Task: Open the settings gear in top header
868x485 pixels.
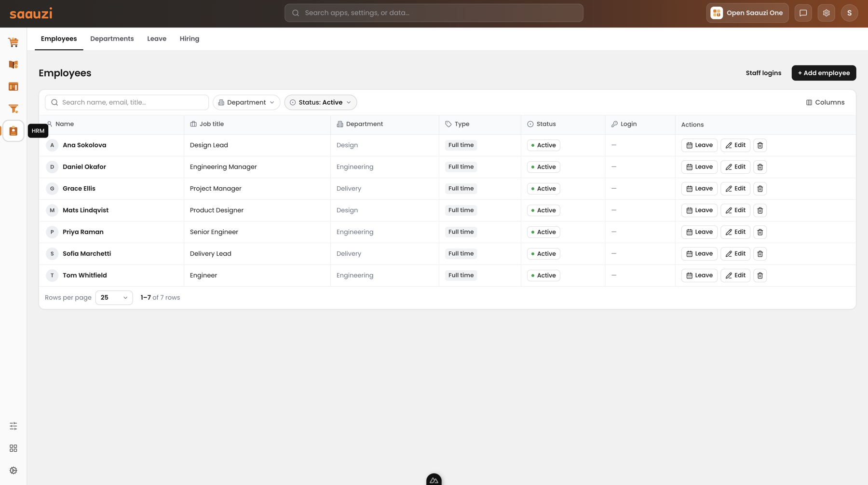Action: (827, 13)
